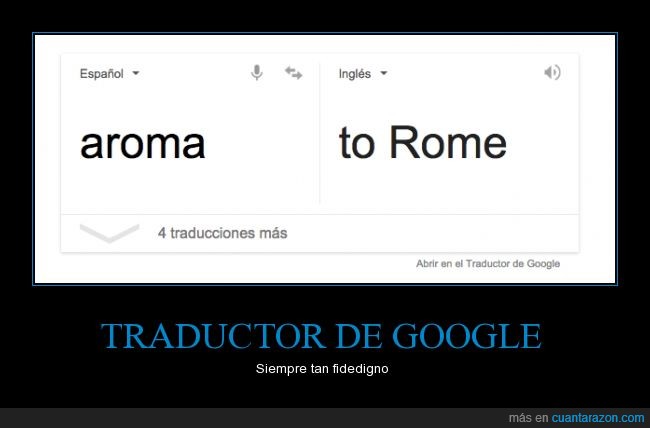Visit the cuantarazon.com link
Screen dimensions: 650x428
(x=598, y=418)
